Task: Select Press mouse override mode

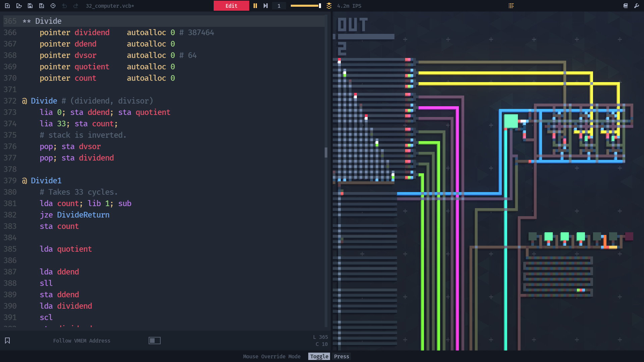Action: [341, 356]
